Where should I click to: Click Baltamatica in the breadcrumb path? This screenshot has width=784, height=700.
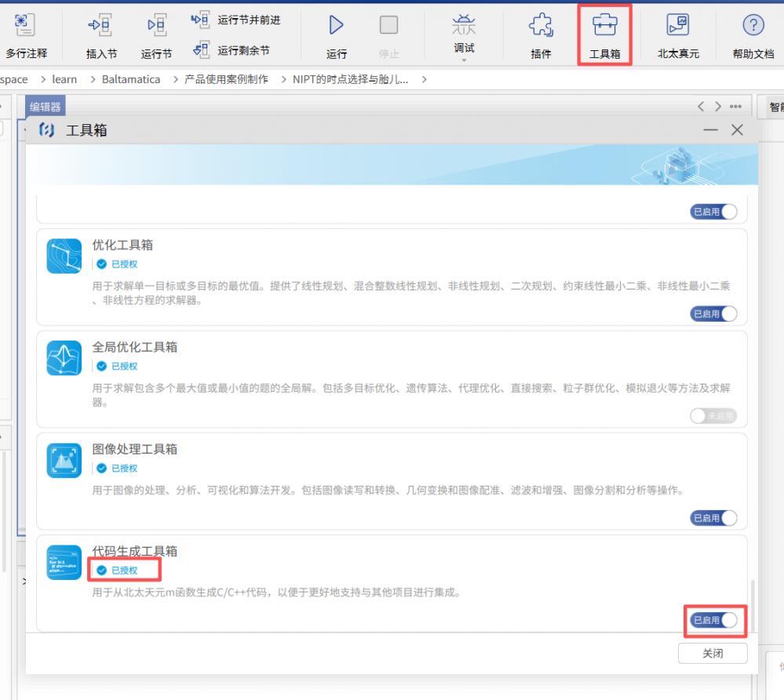(130, 79)
